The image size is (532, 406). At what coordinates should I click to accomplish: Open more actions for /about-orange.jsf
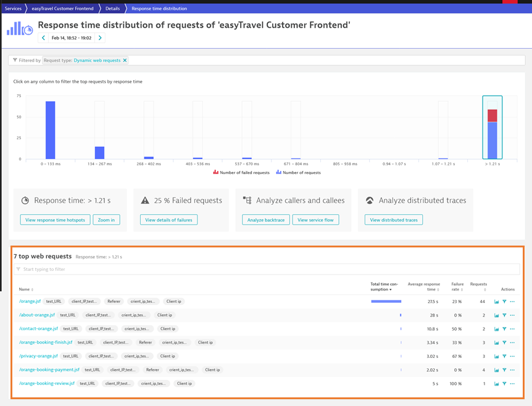[512, 315]
